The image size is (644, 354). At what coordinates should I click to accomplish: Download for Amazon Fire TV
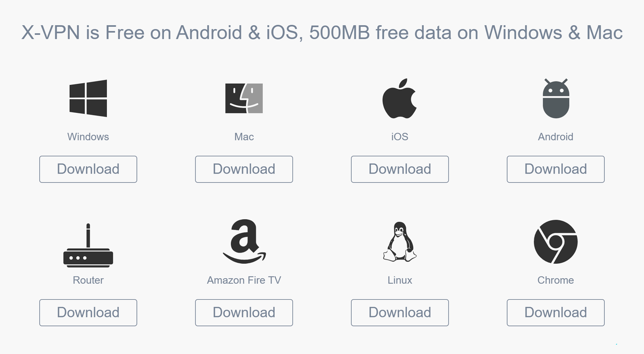(244, 313)
